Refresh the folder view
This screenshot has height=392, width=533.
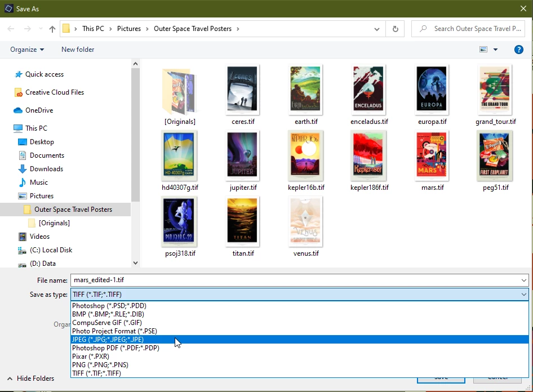[395, 29]
